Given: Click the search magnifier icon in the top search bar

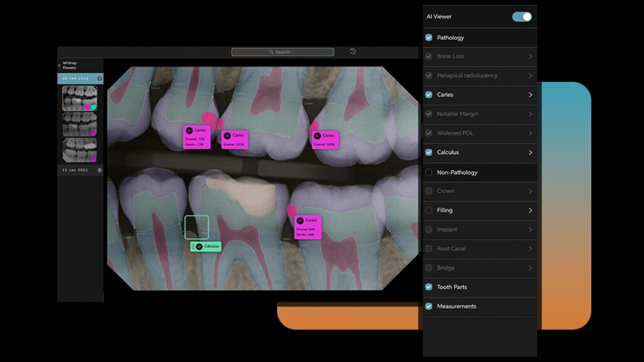Looking at the screenshot, I should [272, 52].
